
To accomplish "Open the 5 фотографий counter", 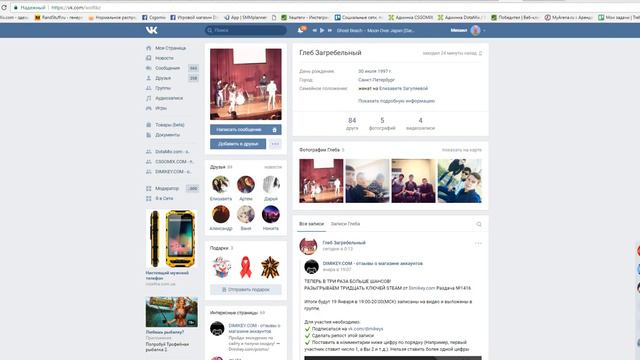I will pyautogui.click(x=382, y=124).
